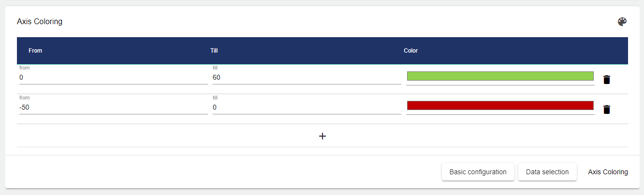
Task: Click the From column header
Action: coord(35,51)
